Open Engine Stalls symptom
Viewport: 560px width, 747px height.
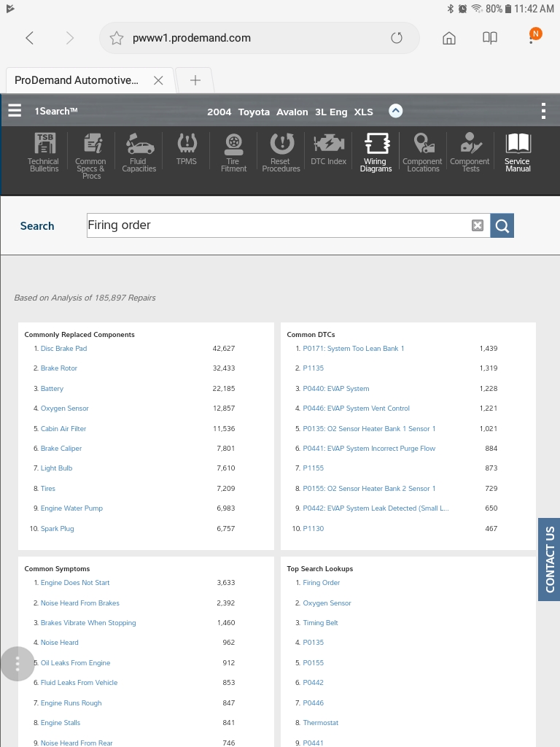click(x=61, y=723)
